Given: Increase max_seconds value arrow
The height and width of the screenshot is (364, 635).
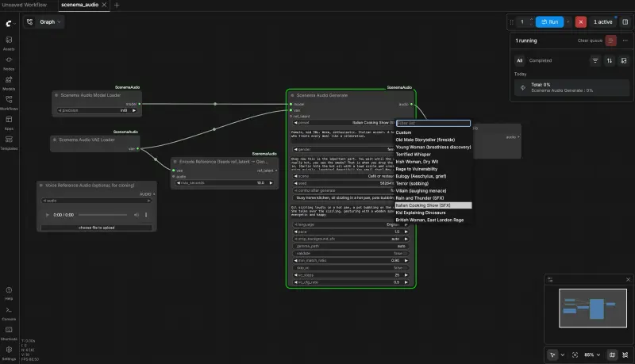Looking at the screenshot, I should [x=271, y=183].
